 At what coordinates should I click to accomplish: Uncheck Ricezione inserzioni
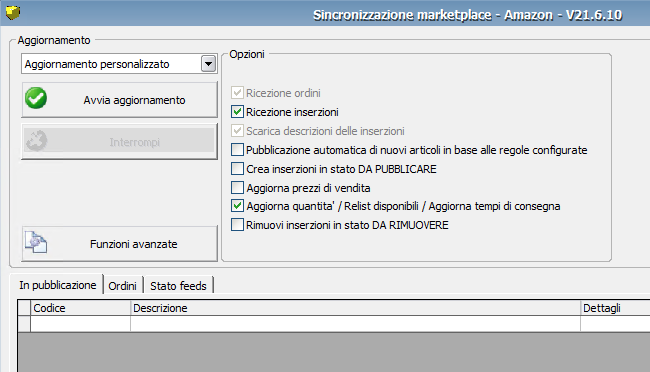tap(237, 112)
